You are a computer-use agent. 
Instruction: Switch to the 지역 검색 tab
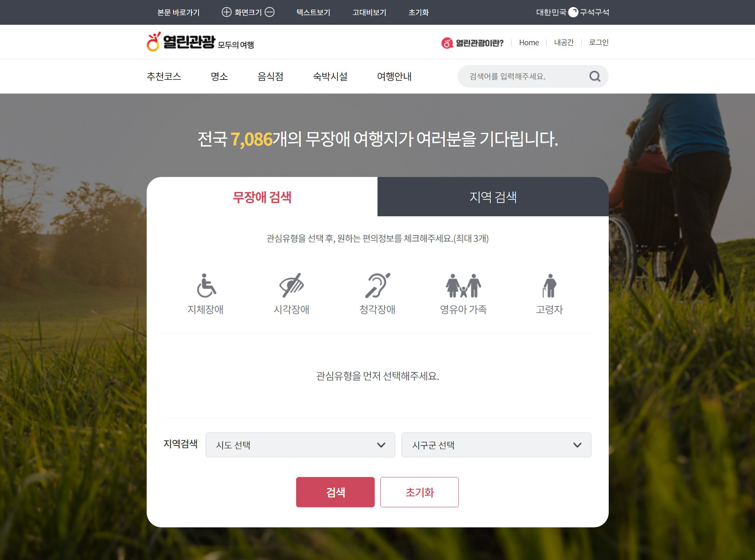[493, 197]
